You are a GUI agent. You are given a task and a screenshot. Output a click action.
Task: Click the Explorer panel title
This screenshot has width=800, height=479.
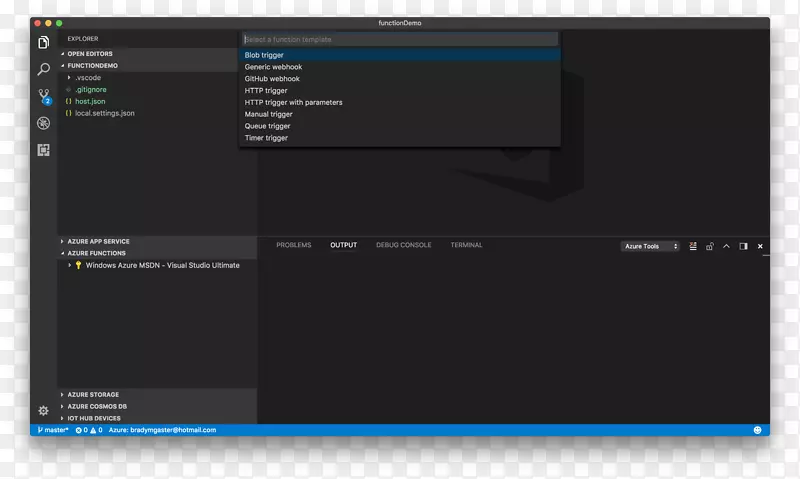[x=83, y=39]
